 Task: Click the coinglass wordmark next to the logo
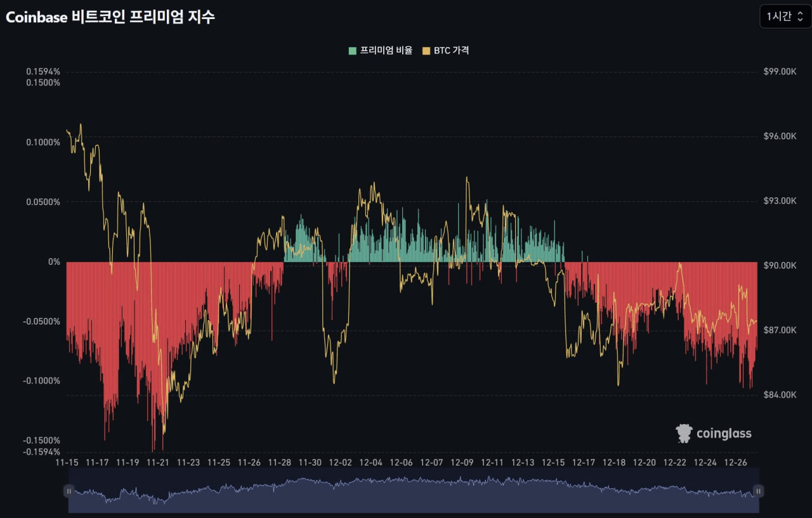click(x=724, y=434)
